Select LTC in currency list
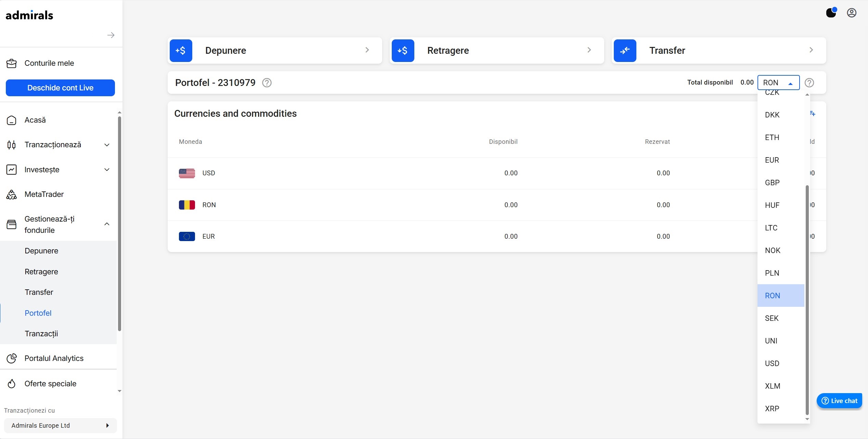Viewport: 868px width, 439px height. click(781, 228)
